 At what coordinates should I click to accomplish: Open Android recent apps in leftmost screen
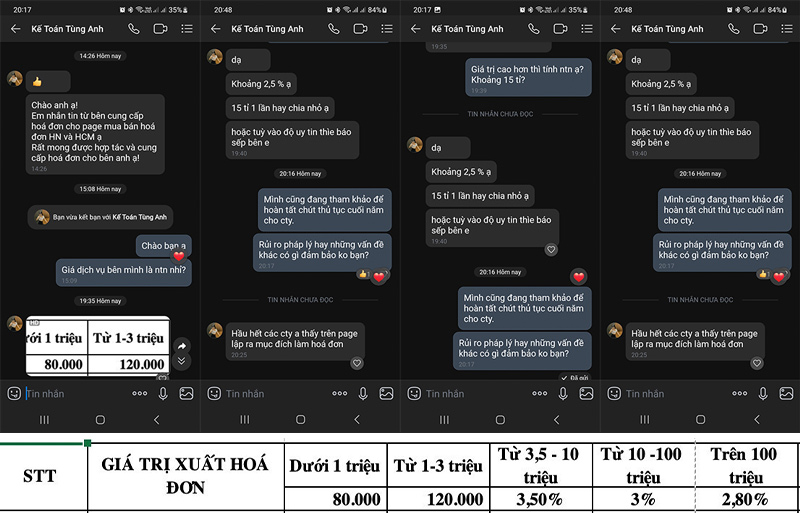point(43,420)
